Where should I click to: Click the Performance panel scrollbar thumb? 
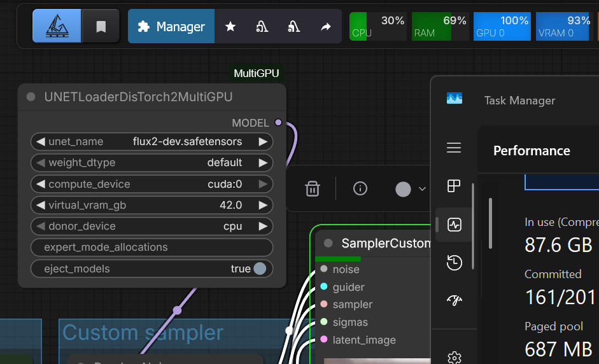[x=490, y=223]
